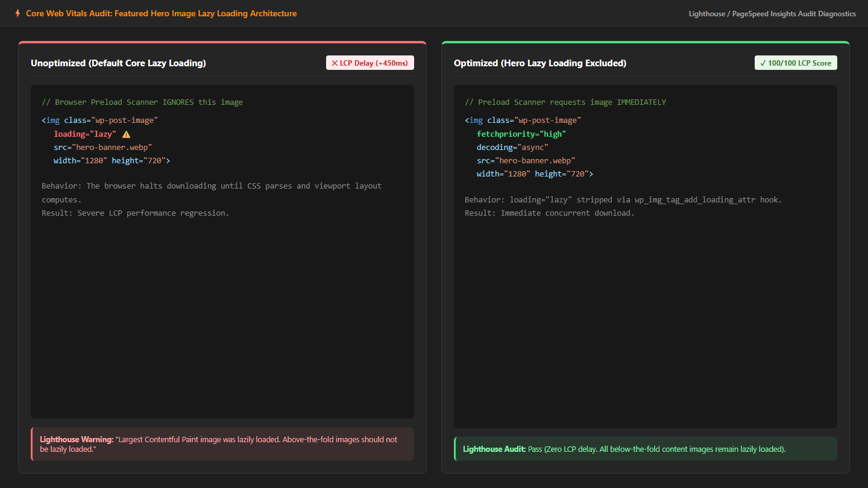This screenshot has height=488, width=868.
Task: Click the loading="lazy" attribute line
Action: coord(85,134)
